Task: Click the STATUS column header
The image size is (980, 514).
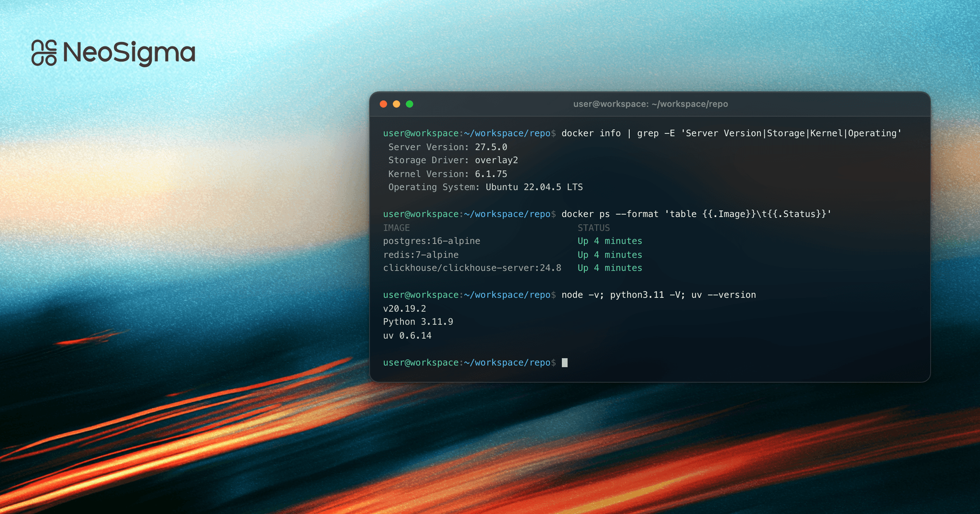Action: [x=593, y=228]
